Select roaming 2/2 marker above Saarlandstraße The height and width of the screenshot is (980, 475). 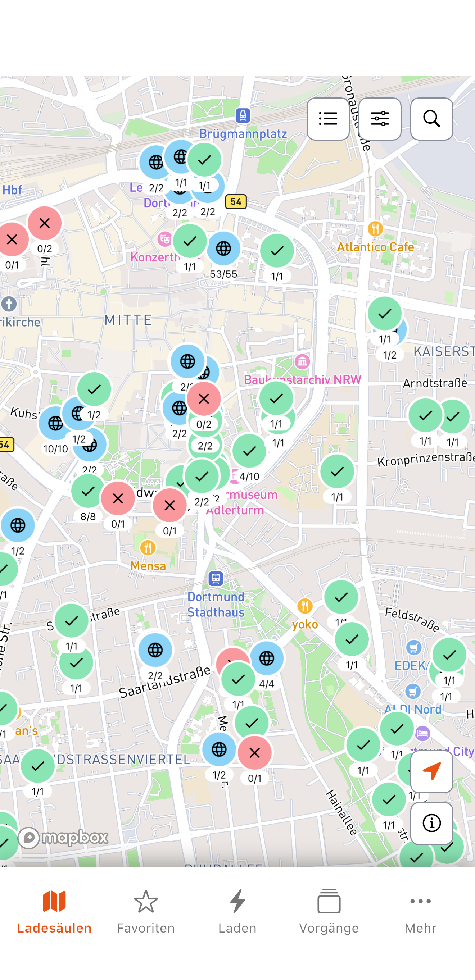point(155,651)
